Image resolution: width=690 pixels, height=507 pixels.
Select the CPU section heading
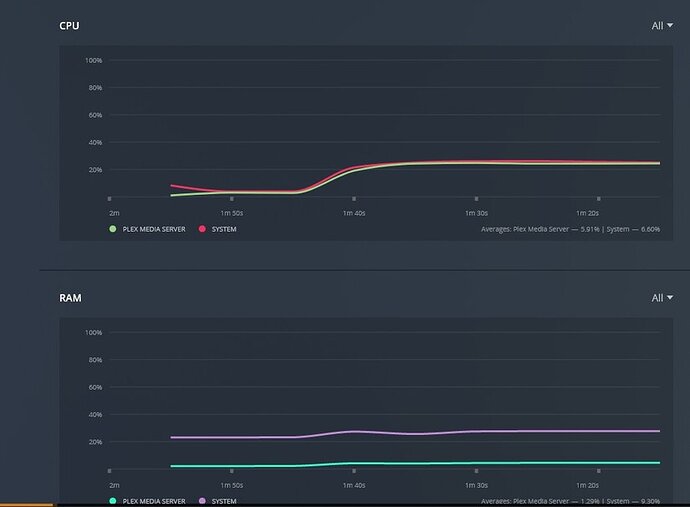tap(70, 26)
